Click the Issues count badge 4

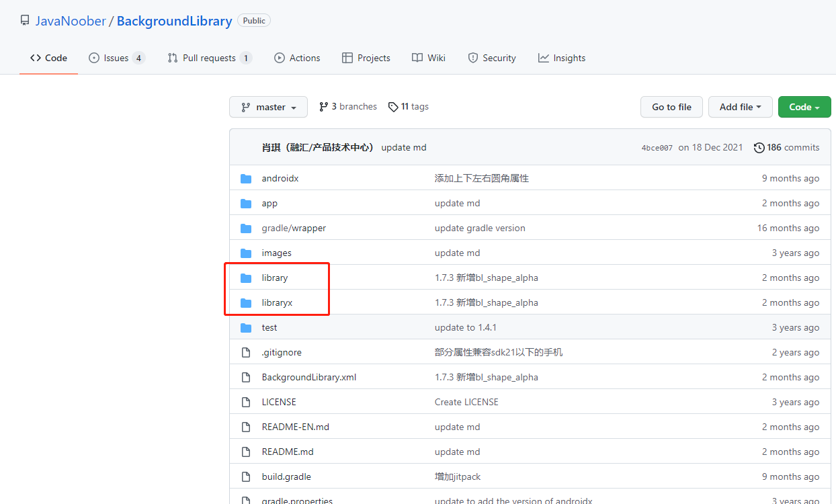[138, 58]
